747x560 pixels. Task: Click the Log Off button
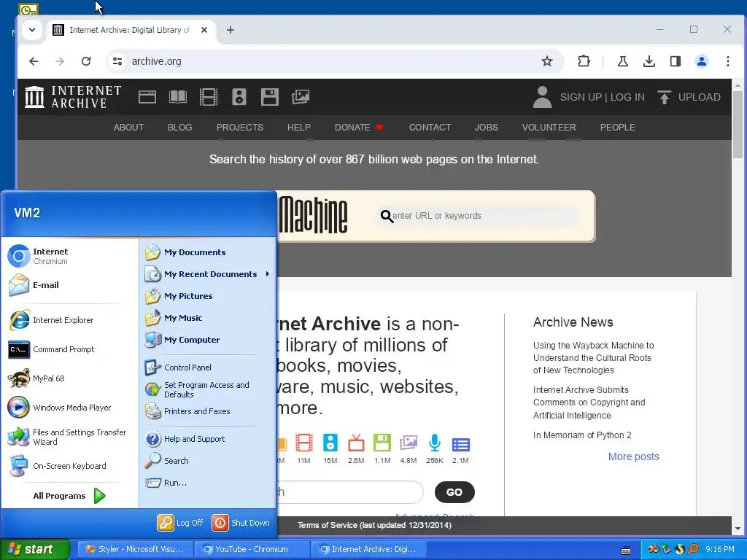(x=181, y=522)
